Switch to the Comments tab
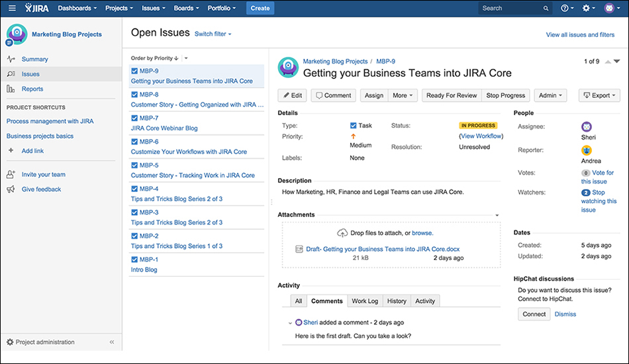 tap(327, 301)
